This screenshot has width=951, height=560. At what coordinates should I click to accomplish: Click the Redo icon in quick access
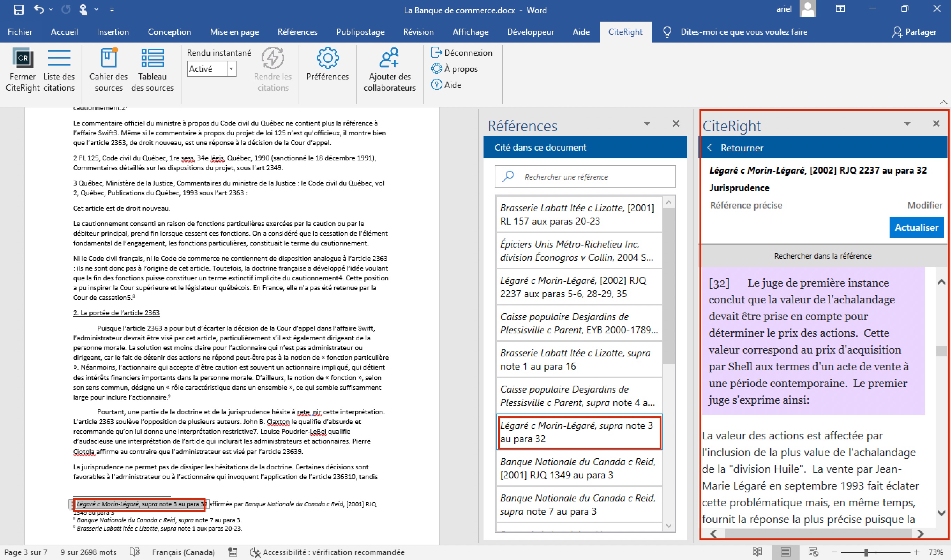coord(66,9)
